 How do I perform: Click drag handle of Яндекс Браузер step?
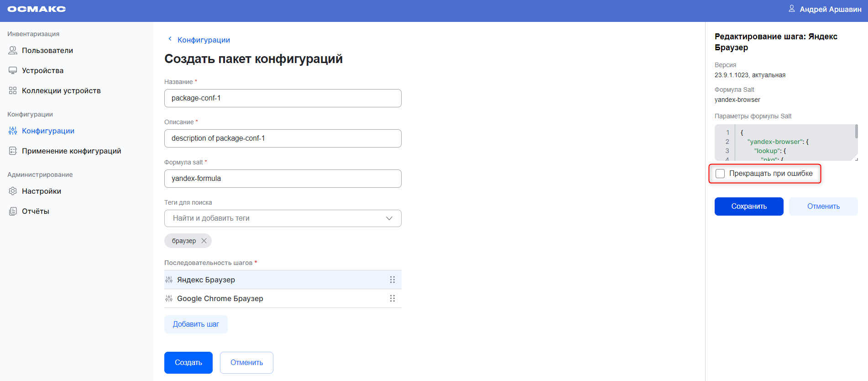(x=392, y=280)
